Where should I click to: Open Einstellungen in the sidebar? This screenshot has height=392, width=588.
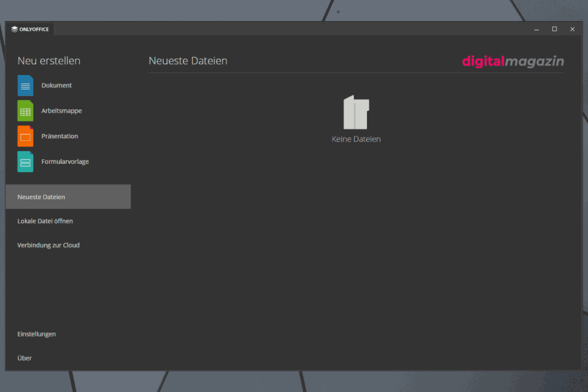click(37, 334)
